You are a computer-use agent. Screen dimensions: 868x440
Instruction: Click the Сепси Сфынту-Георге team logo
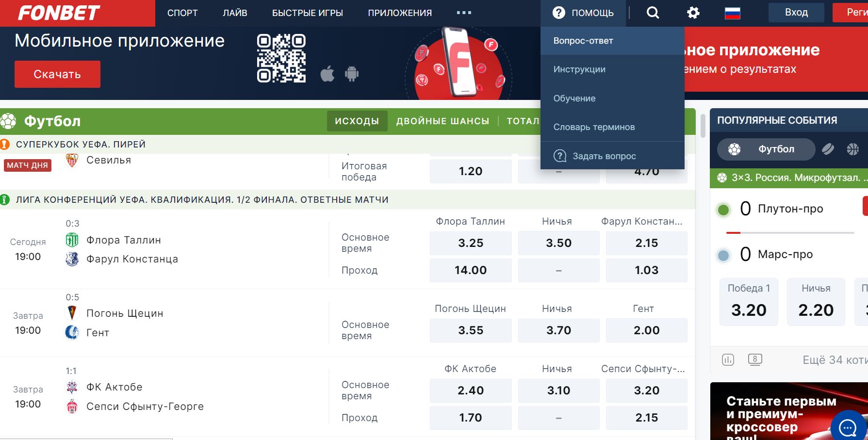point(72,407)
